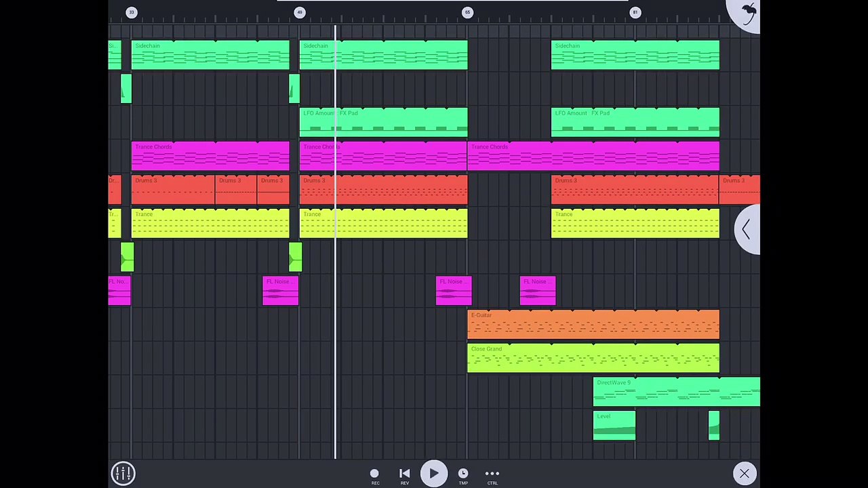Select Trance Chords clip at bar 65
This screenshot has width=868, height=488.
pyautogui.click(x=593, y=156)
